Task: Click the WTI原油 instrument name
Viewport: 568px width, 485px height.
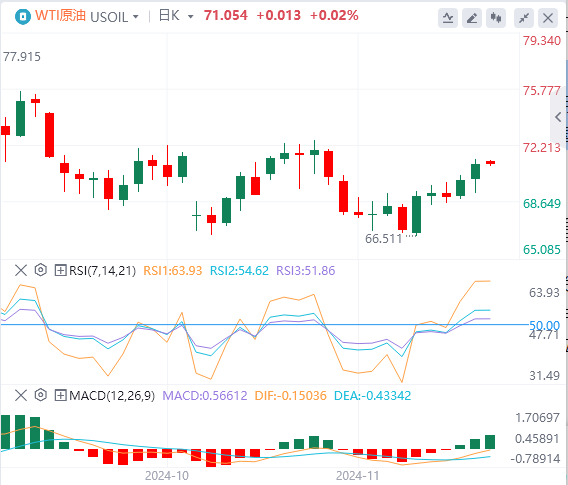Action: 60,16
